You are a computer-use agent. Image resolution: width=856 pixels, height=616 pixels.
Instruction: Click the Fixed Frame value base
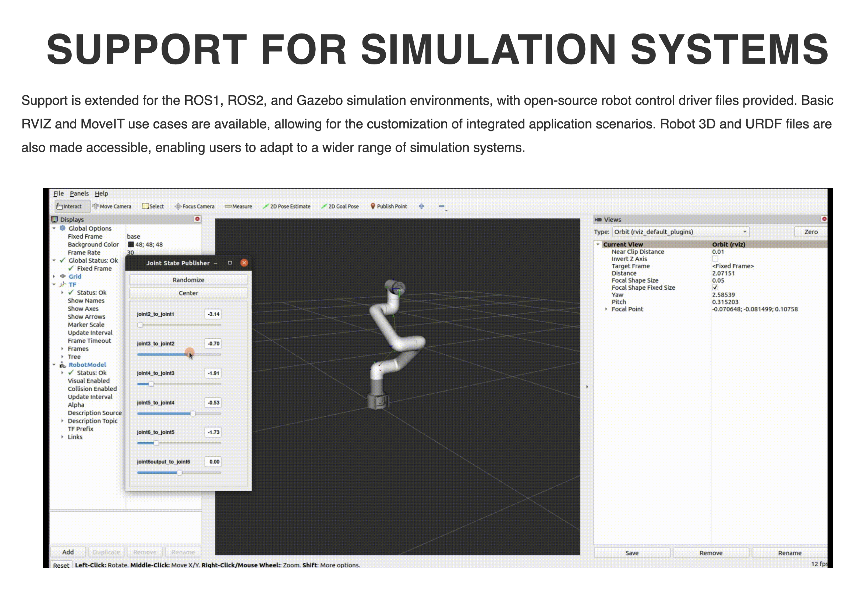click(x=133, y=236)
